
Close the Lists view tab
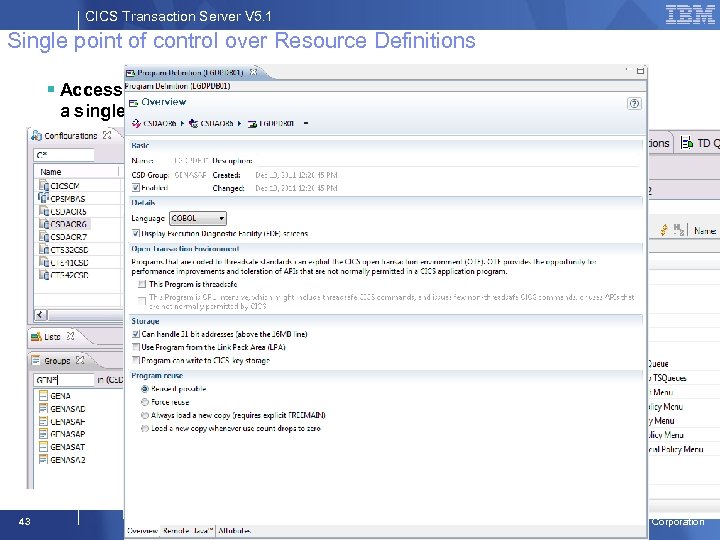click(x=70, y=336)
